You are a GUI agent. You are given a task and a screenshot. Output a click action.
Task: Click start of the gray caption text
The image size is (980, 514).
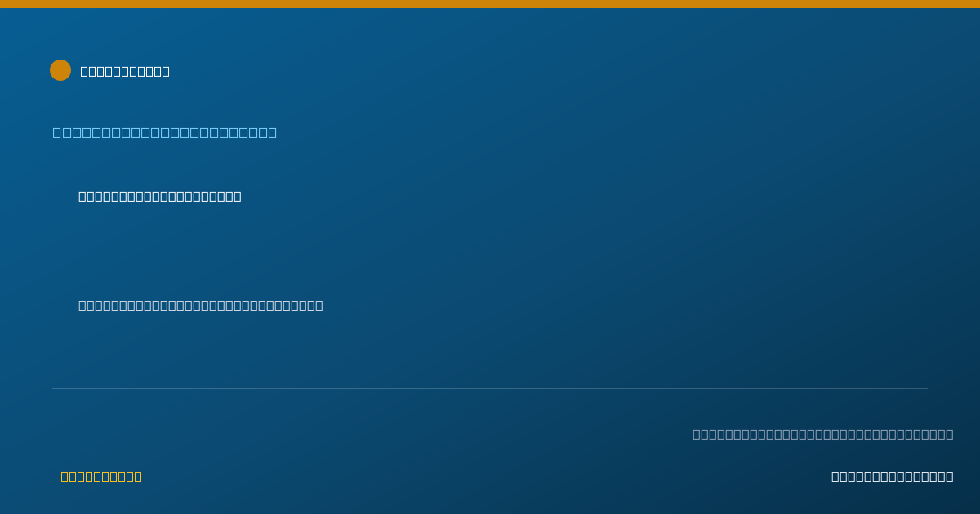[x=697, y=434]
